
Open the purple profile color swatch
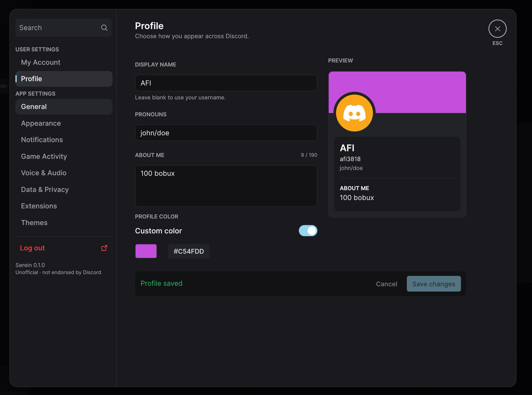point(146,251)
